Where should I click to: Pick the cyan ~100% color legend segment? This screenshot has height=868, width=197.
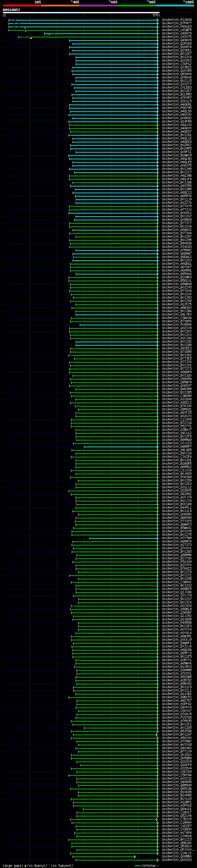[175, 6]
